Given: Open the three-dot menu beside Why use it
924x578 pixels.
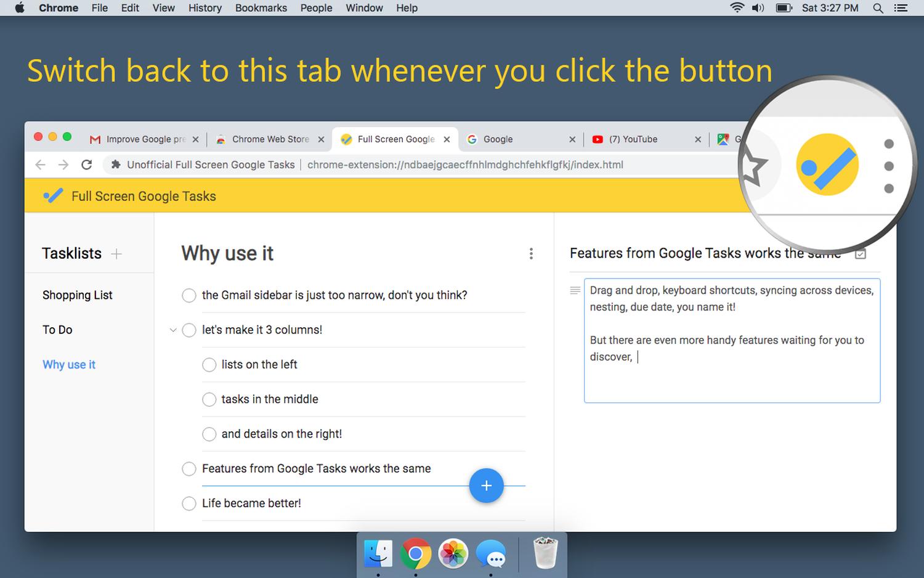Looking at the screenshot, I should 531,254.
